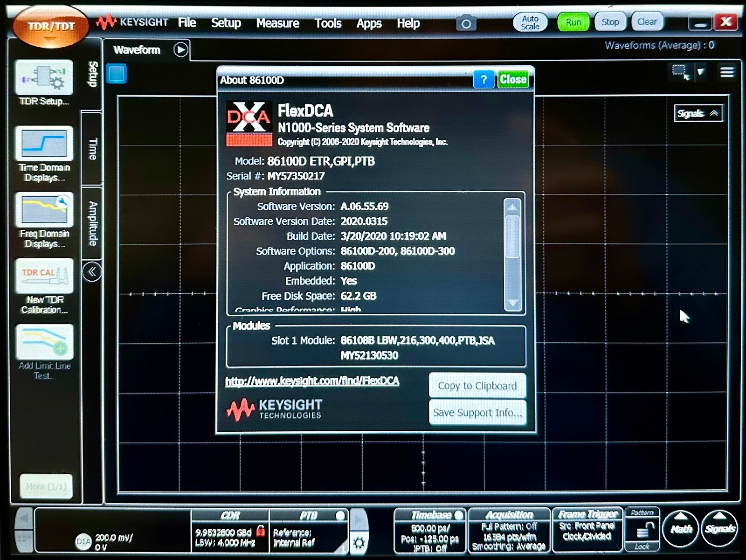Click the Waveform tab play arrow

coord(181,49)
